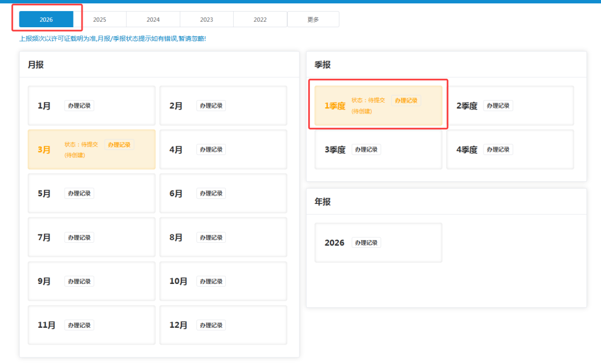Expand the 更多 years option
The image size is (601, 364).
pos(313,19)
